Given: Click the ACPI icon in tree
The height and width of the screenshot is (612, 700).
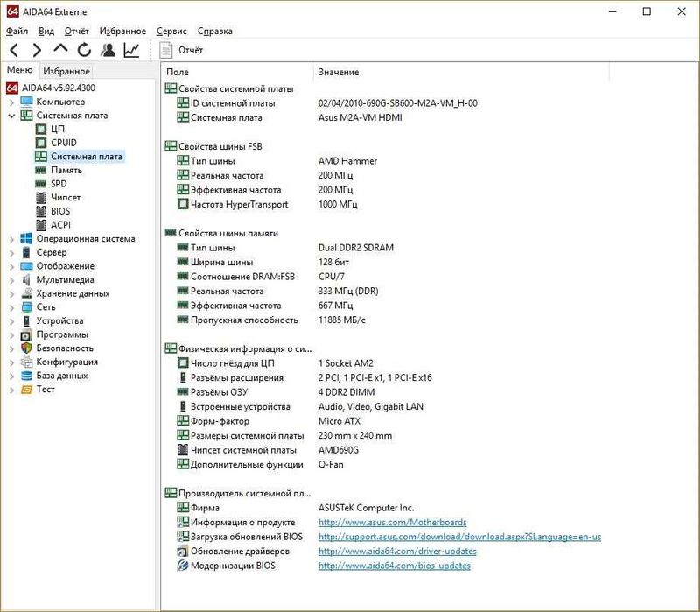Looking at the screenshot, I should pyautogui.click(x=40, y=225).
